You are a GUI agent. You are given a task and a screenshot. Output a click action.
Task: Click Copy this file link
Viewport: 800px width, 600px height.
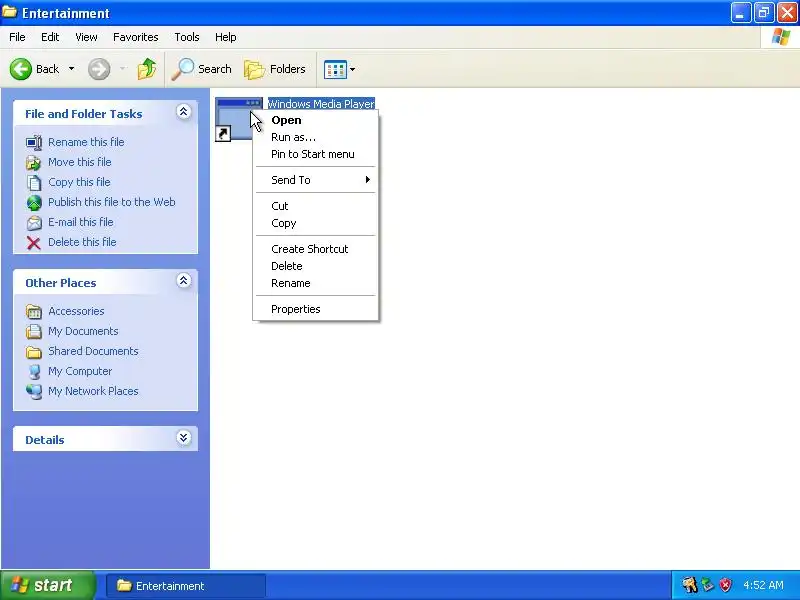pos(79,182)
